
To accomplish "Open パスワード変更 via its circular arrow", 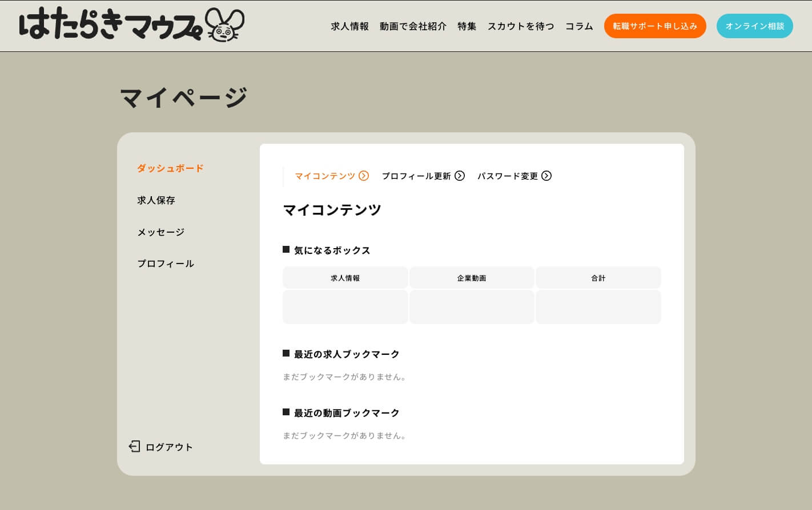I will tap(546, 176).
